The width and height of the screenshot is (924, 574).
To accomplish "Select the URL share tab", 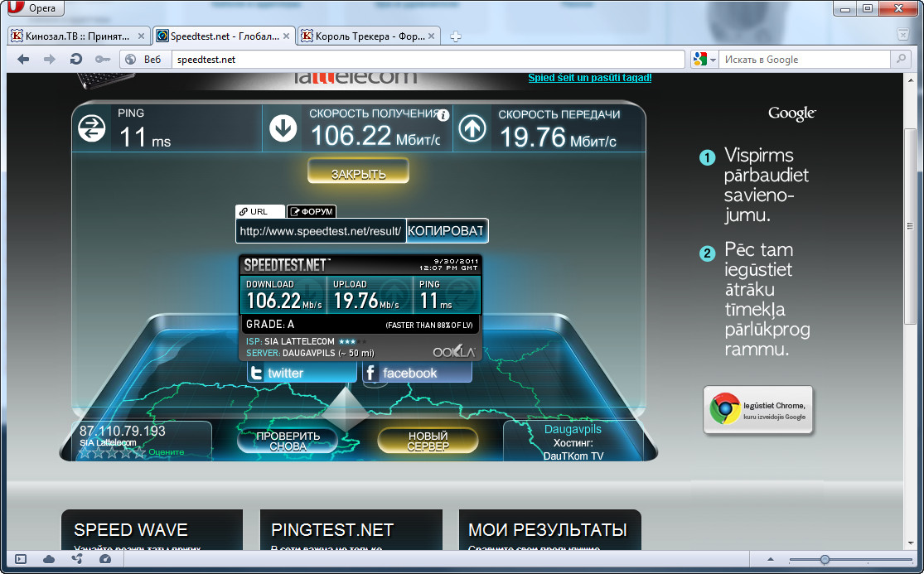I will click(260, 211).
